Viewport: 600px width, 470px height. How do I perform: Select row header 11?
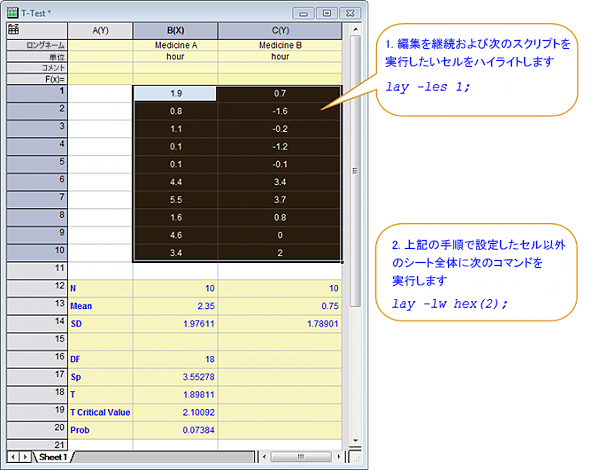[37, 270]
